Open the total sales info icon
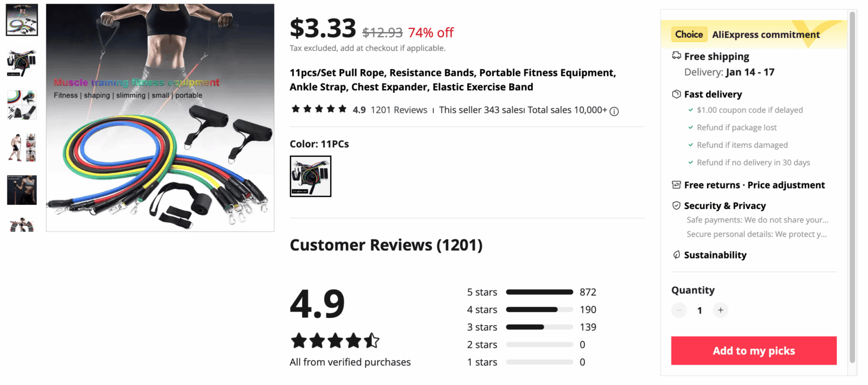This screenshot has width=868, height=385. (x=614, y=111)
